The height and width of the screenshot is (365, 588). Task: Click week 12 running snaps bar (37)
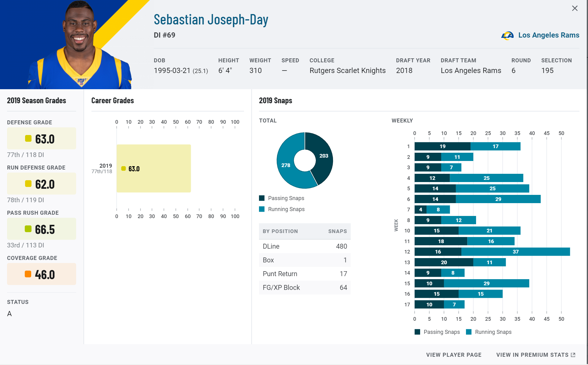click(x=516, y=252)
